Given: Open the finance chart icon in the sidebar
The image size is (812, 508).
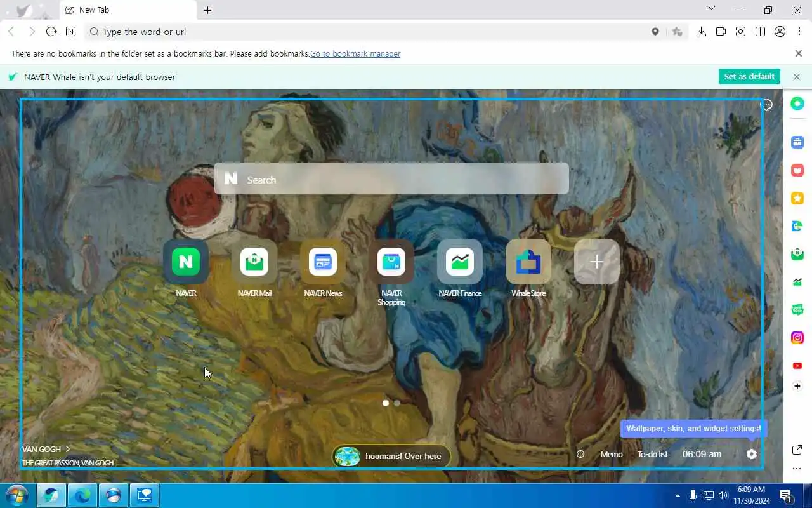Looking at the screenshot, I should click(797, 282).
